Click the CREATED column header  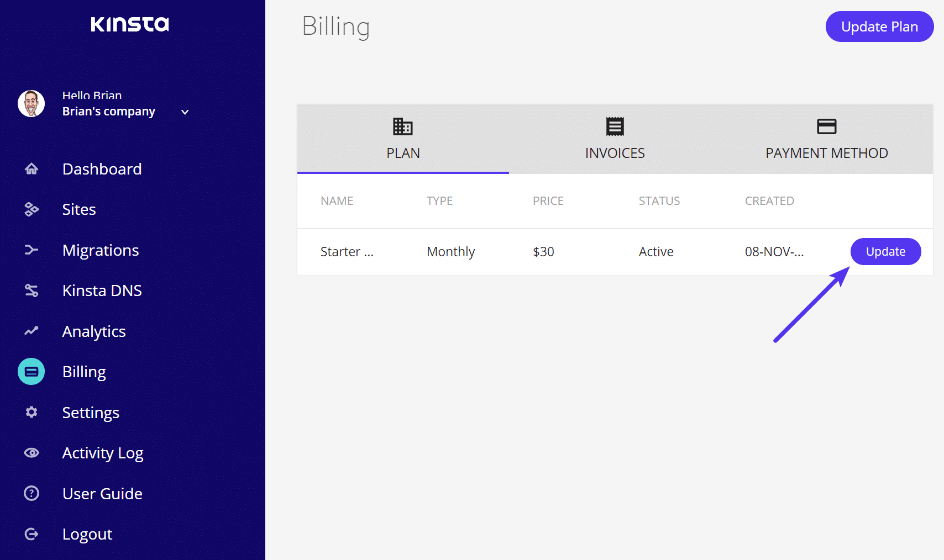click(x=769, y=201)
